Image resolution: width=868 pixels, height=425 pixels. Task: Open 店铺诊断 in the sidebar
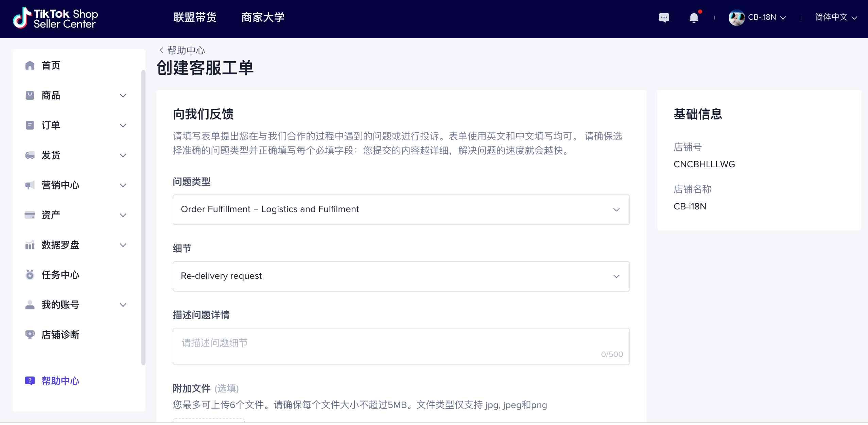coord(60,335)
